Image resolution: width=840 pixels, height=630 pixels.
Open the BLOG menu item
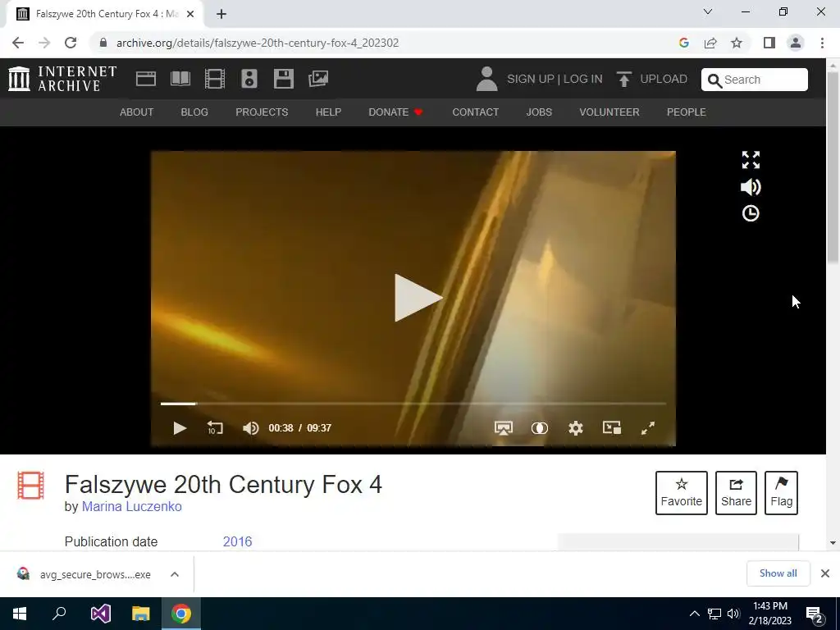(194, 112)
